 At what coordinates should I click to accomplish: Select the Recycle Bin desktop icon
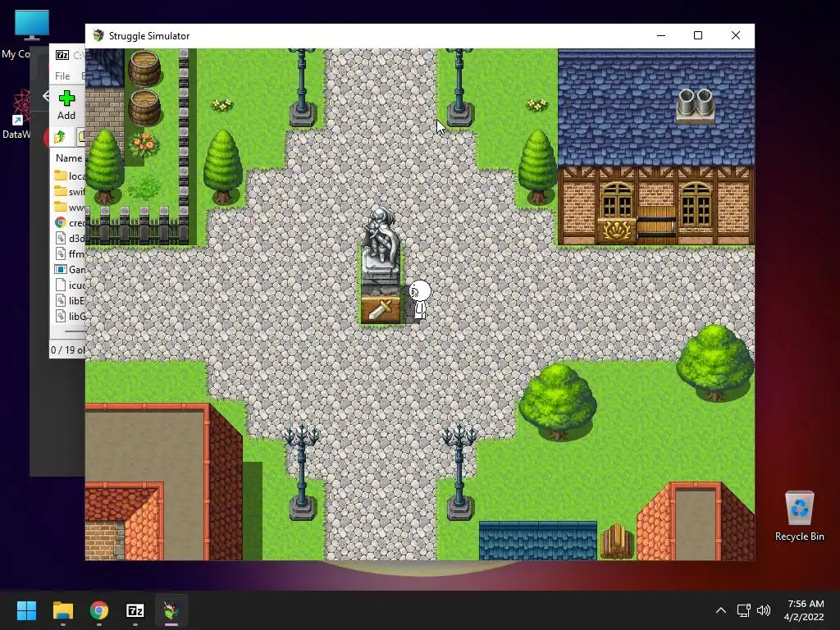(799, 516)
